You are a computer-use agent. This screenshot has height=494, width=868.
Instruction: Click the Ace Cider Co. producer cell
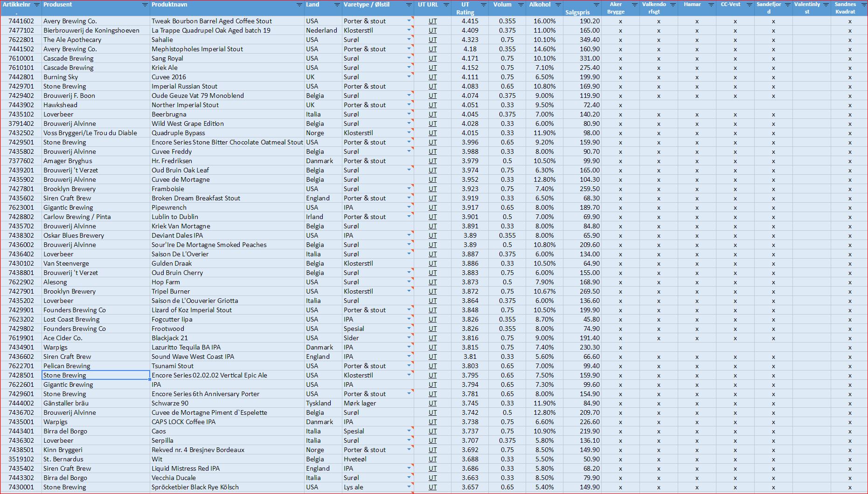point(96,338)
